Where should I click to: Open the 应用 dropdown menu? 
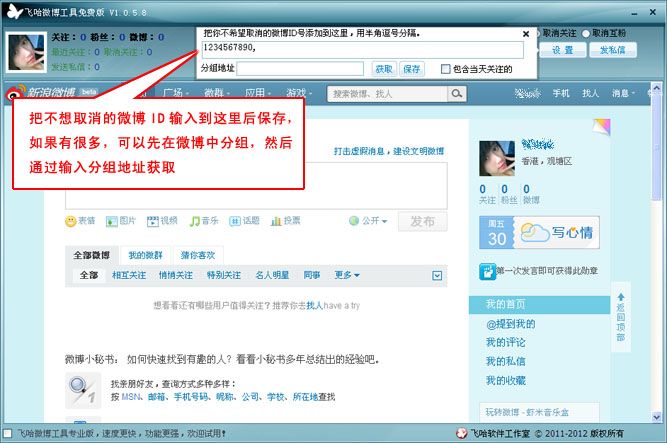click(x=258, y=93)
